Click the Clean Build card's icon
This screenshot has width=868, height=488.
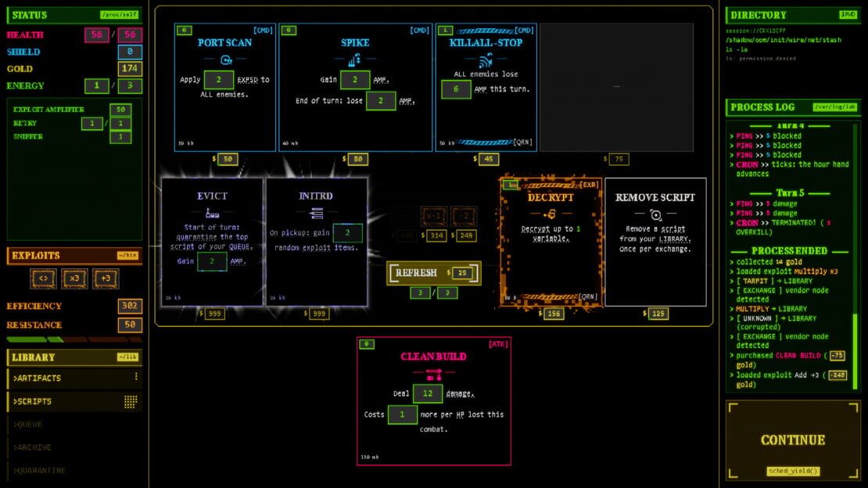(433, 375)
